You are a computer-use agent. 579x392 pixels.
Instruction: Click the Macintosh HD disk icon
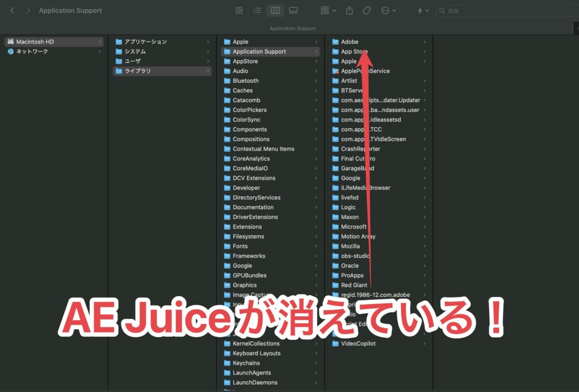pyautogui.click(x=11, y=41)
